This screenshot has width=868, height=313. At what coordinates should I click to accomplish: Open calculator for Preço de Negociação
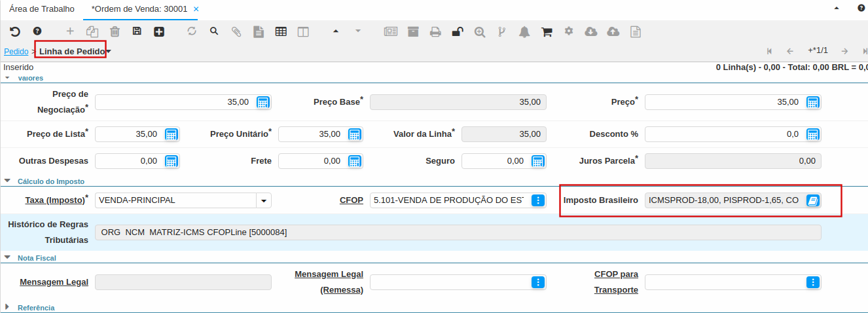263,102
